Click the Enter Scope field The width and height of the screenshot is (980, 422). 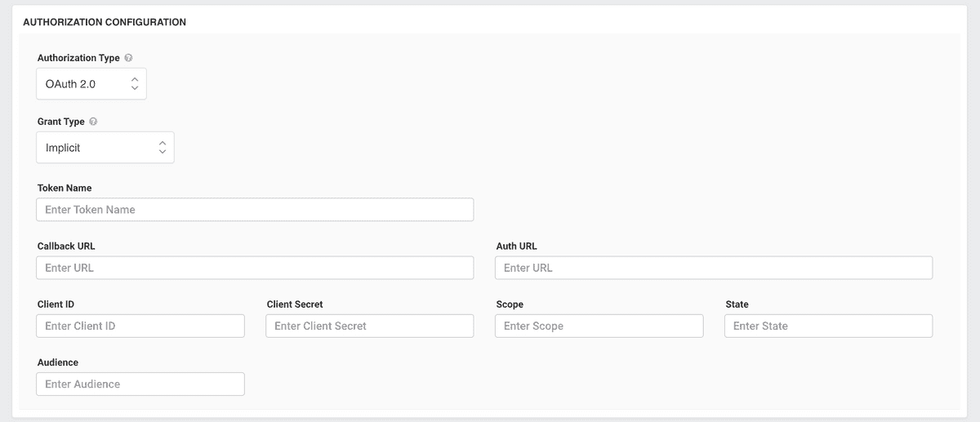click(x=599, y=326)
